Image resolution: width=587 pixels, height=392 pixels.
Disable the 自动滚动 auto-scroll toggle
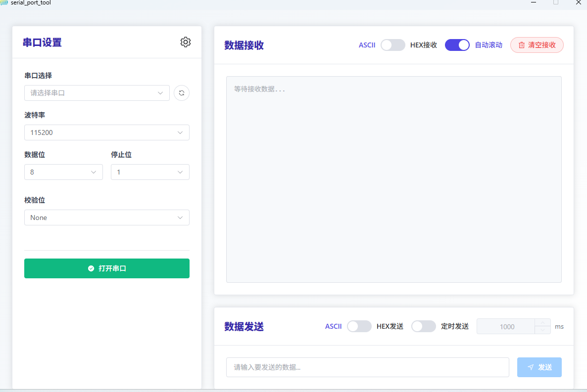click(457, 45)
